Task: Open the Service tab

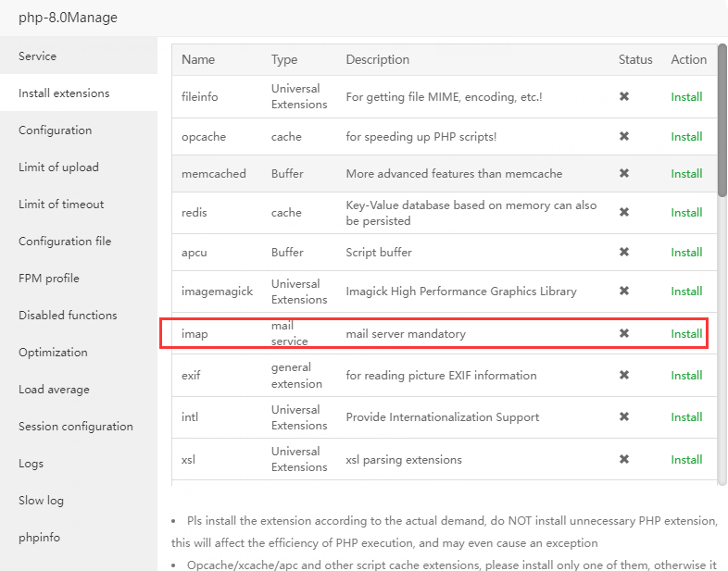Action: [38, 56]
